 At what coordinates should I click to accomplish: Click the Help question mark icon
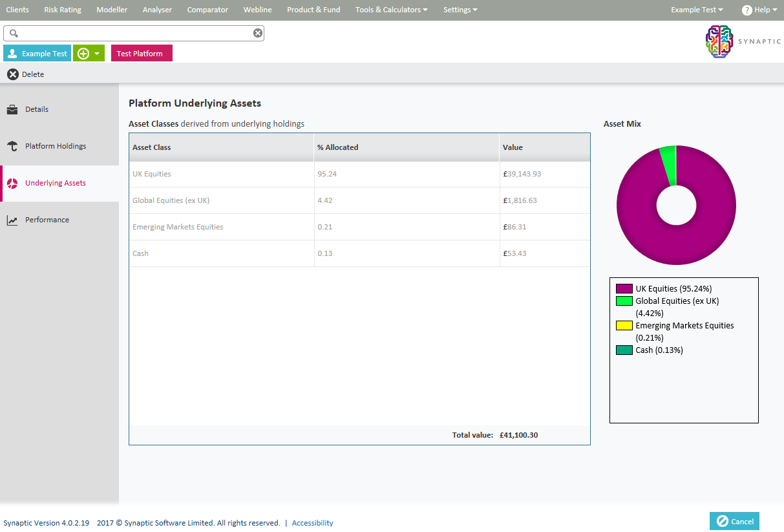point(747,10)
